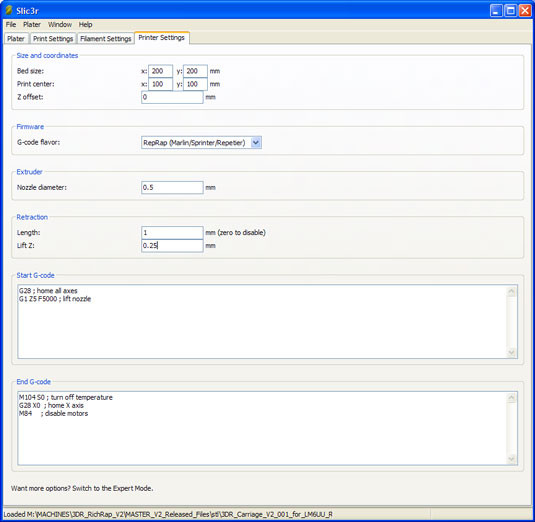Viewport: 535px width, 522px height.
Task: Open the File menu
Action: click(x=11, y=25)
